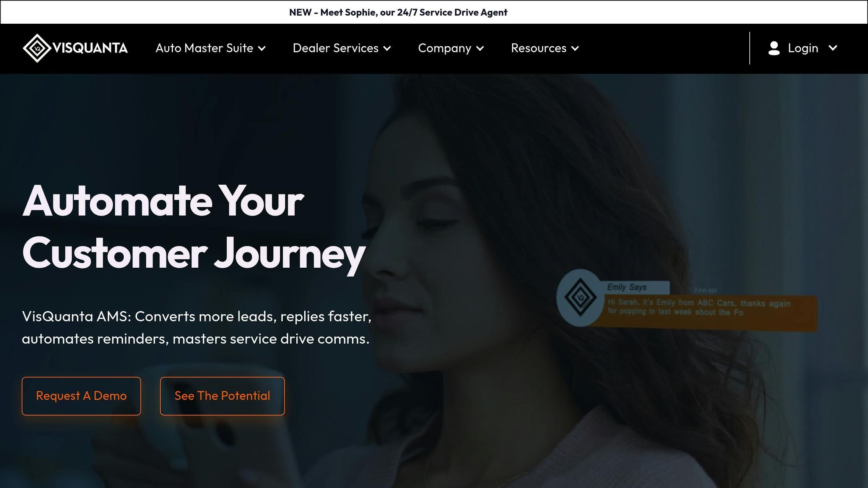Screen dimensions: 868x488
Task: Click the user profile icon beside Login
Action: 774,48
